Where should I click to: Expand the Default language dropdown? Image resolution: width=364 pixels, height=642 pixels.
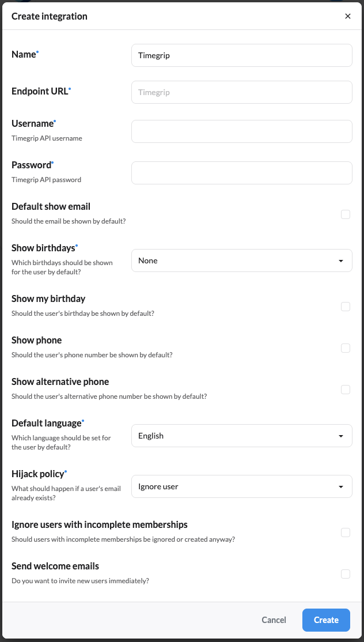[241, 436]
